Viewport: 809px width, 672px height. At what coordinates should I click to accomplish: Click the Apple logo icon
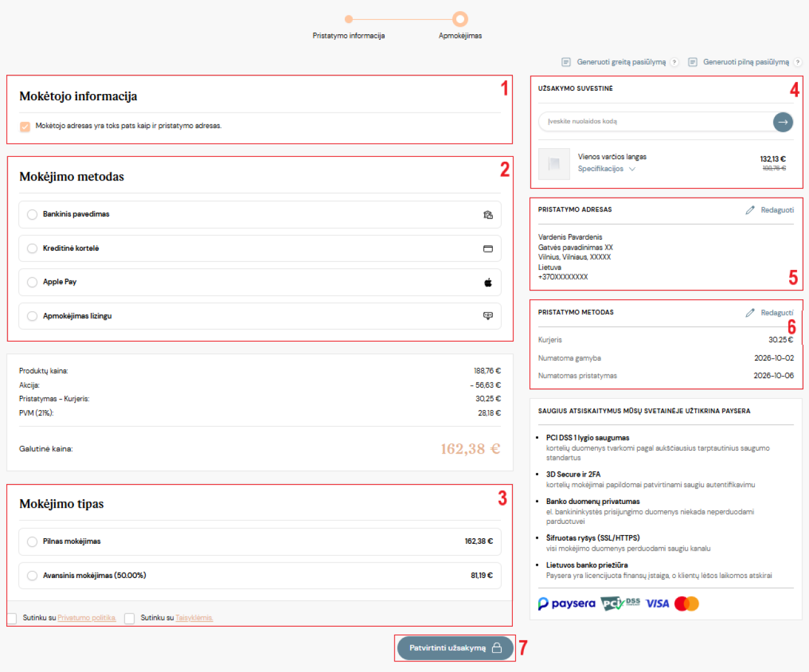click(x=488, y=282)
